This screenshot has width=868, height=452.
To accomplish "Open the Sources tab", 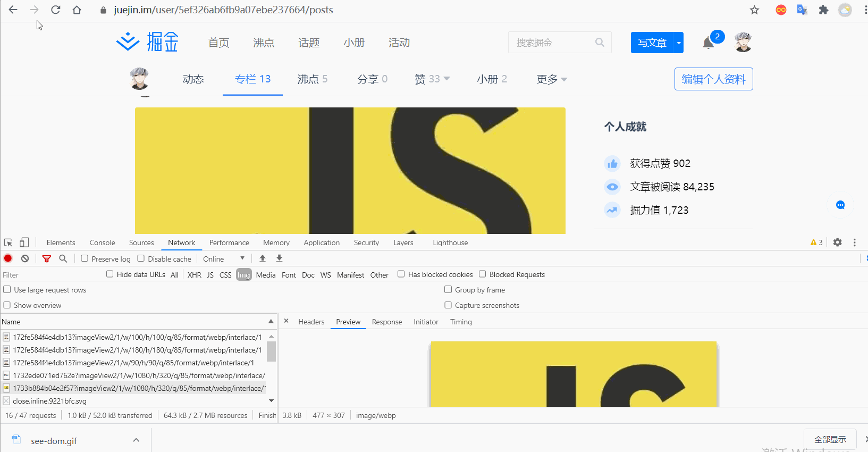I will coord(141,242).
